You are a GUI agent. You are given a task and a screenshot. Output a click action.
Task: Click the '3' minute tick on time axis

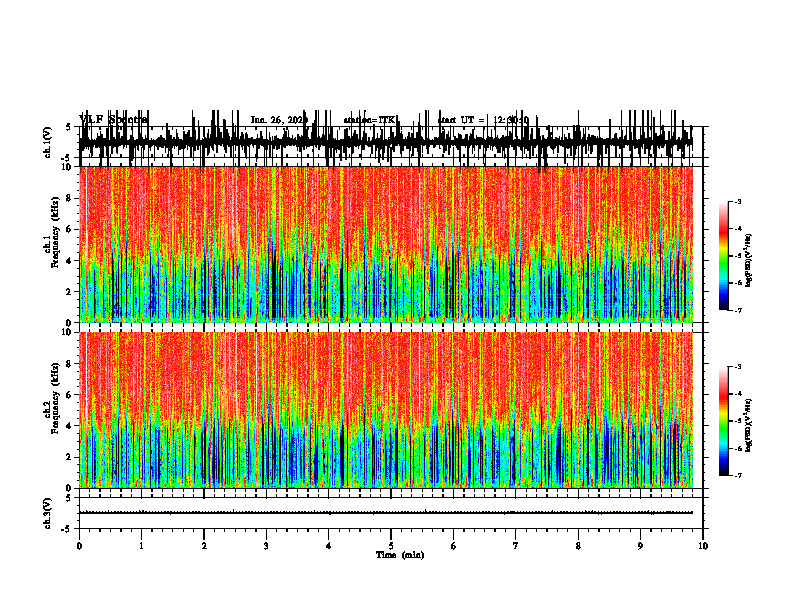coord(266,546)
